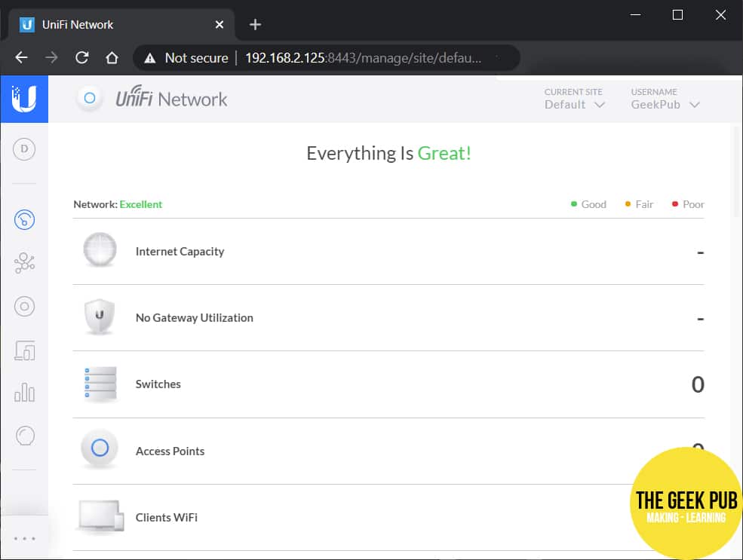Open the No Gateway Utilization row

point(388,317)
